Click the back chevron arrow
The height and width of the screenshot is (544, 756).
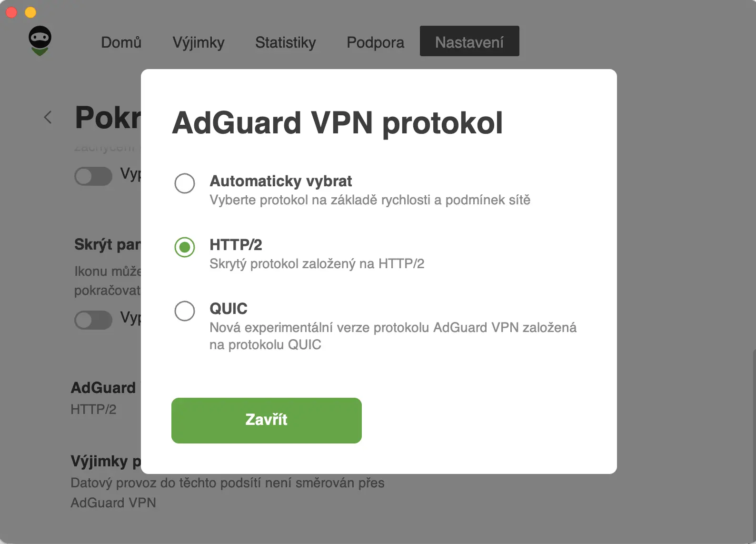pos(48,117)
